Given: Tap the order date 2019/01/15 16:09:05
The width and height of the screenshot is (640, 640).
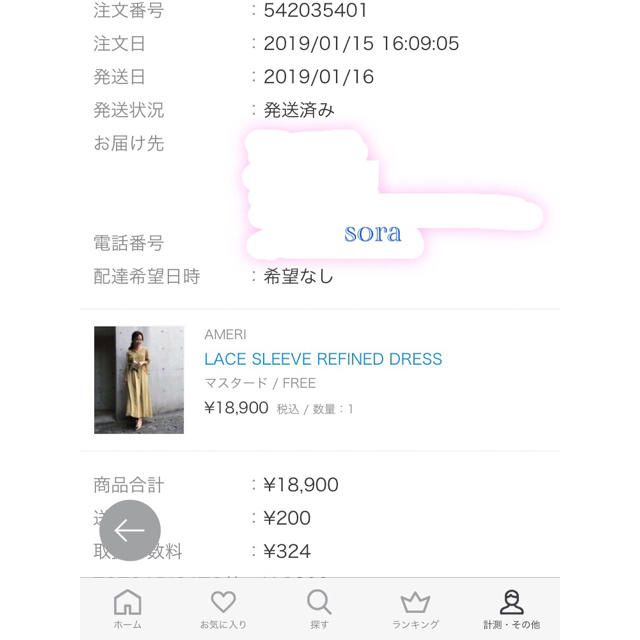Looking at the screenshot, I should [x=361, y=44].
